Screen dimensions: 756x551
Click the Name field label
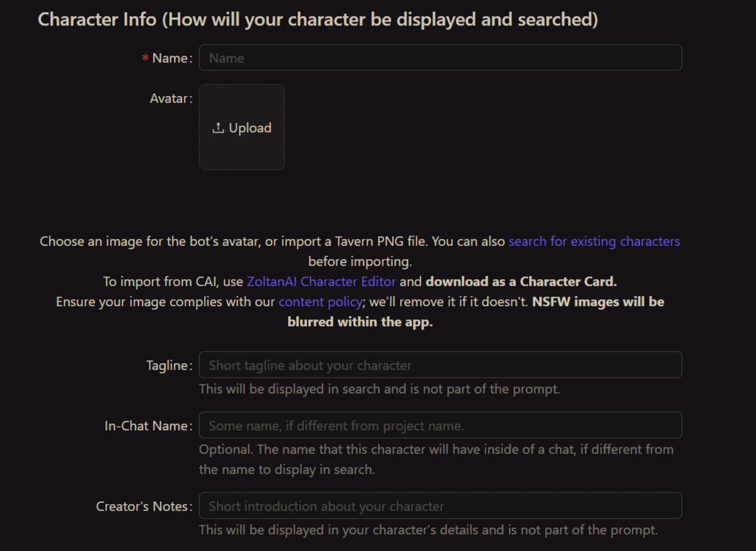[x=171, y=58]
